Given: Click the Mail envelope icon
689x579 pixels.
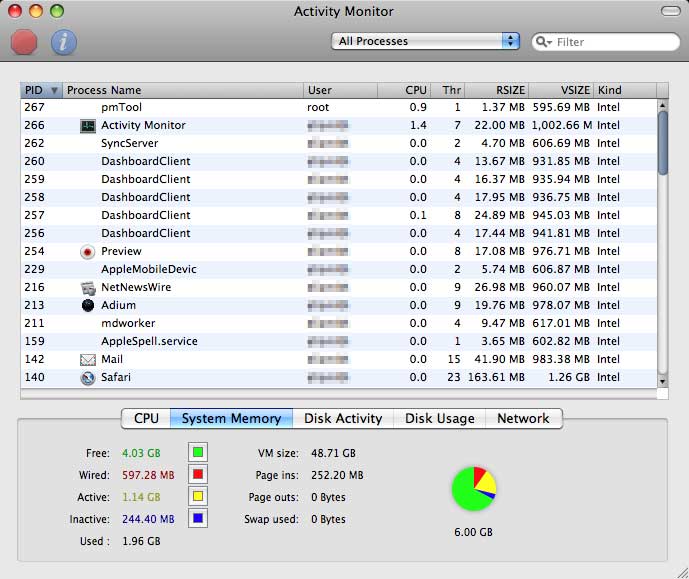Looking at the screenshot, I should pyautogui.click(x=88, y=360).
